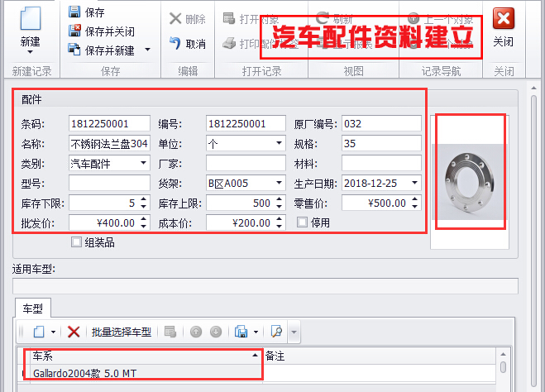Expand the 生产日期 date picker
The width and height of the screenshot is (545, 392).
[414, 183]
